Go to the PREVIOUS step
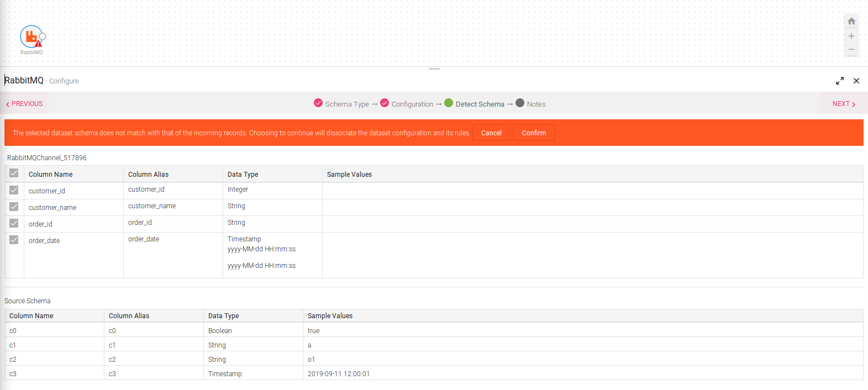Viewport: 868px width, 390px height. 25,104
